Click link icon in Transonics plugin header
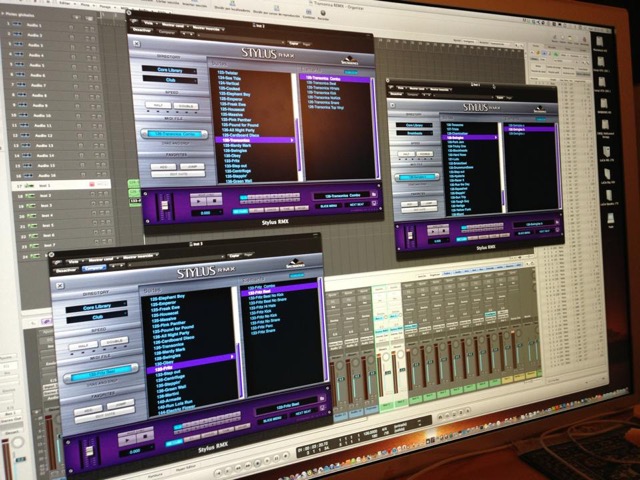This screenshot has width=640, height=480. (x=136, y=23)
